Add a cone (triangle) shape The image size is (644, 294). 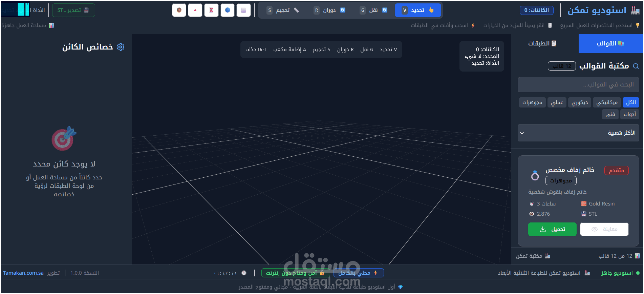point(195,10)
